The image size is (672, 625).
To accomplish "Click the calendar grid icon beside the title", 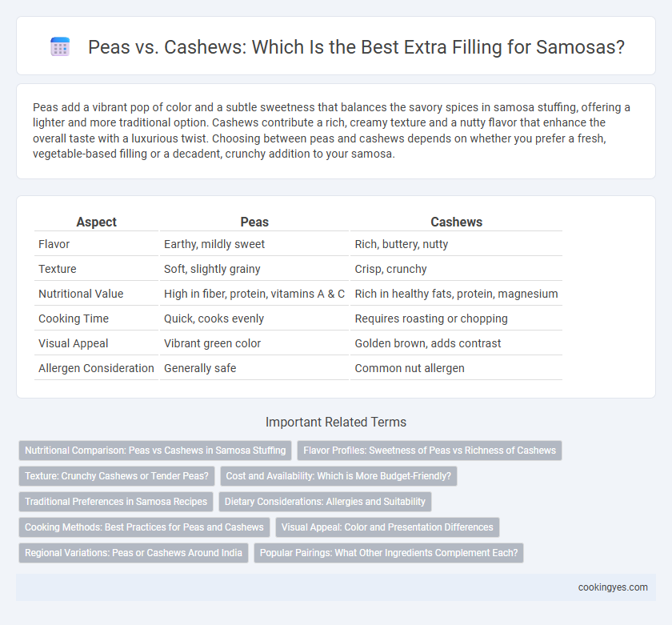I will pos(60,46).
